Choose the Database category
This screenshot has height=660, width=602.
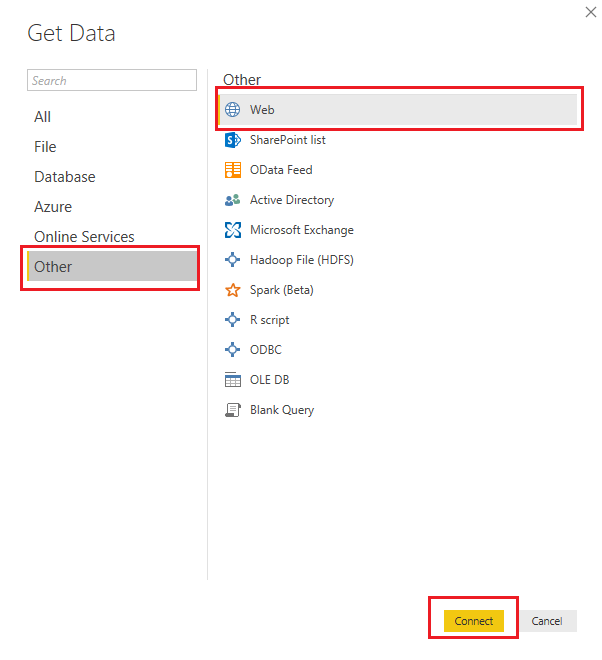pyautogui.click(x=65, y=177)
